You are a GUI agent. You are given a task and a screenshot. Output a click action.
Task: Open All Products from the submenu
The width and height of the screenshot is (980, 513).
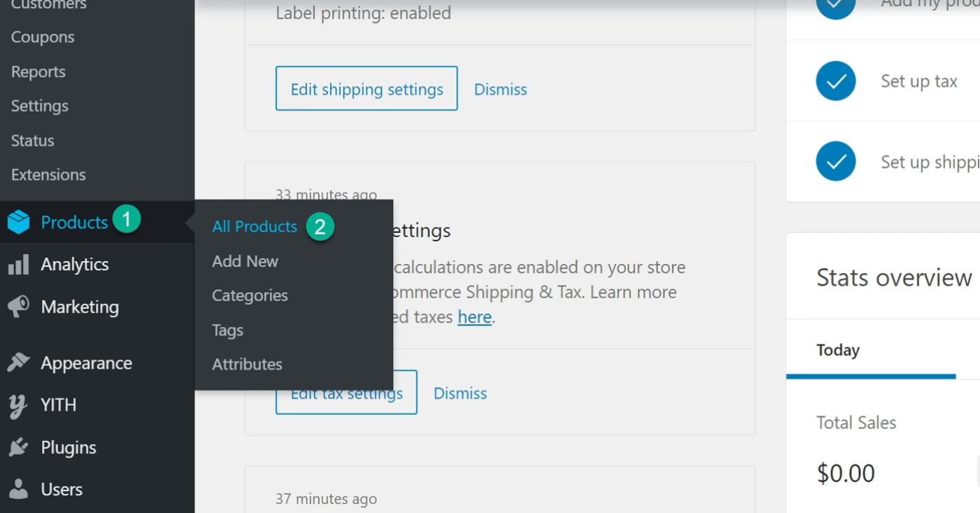pos(255,227)
